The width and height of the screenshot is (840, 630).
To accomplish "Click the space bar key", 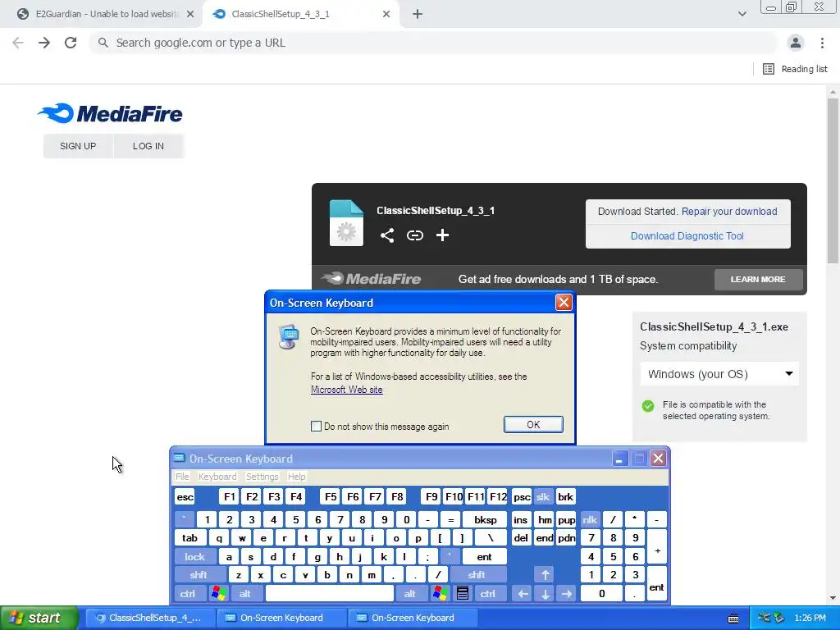I will (x=330, y=594).
